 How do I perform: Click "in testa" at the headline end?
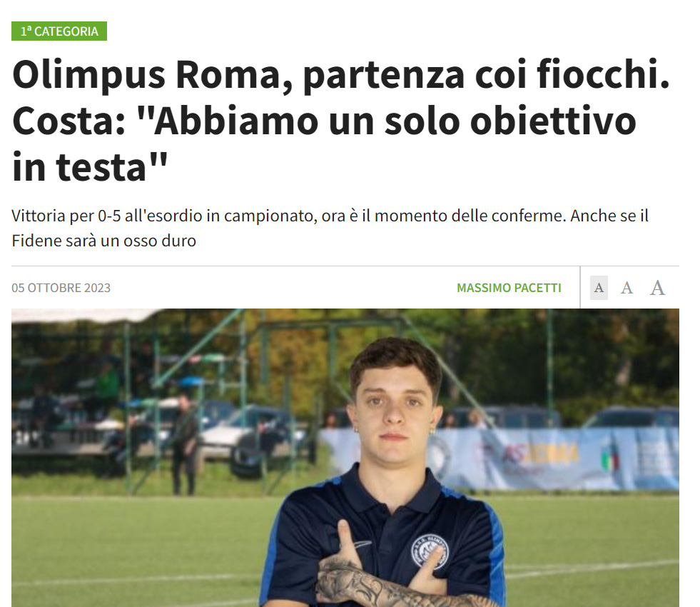pyautogui.click(x=90, y=168)
